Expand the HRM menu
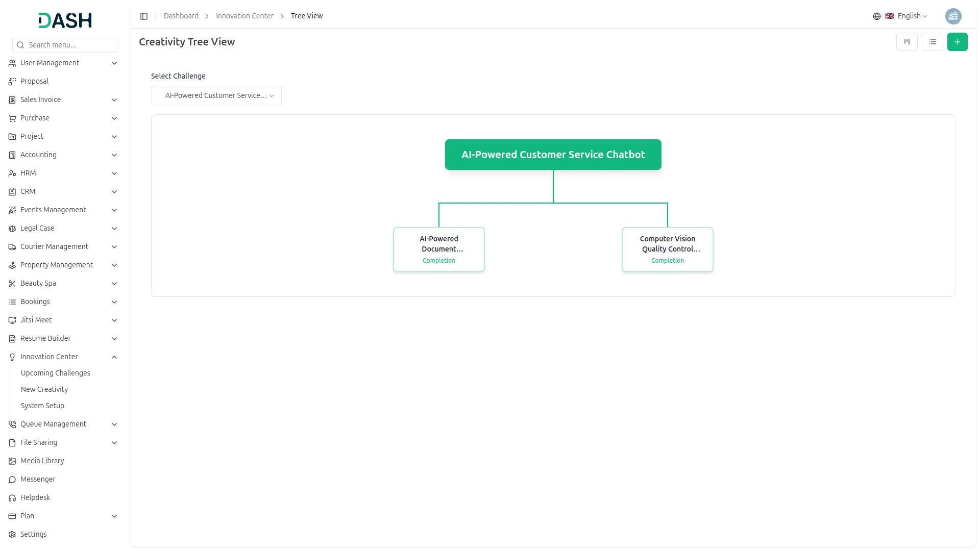This screenshot has height=551, width=980. [63, 173]
